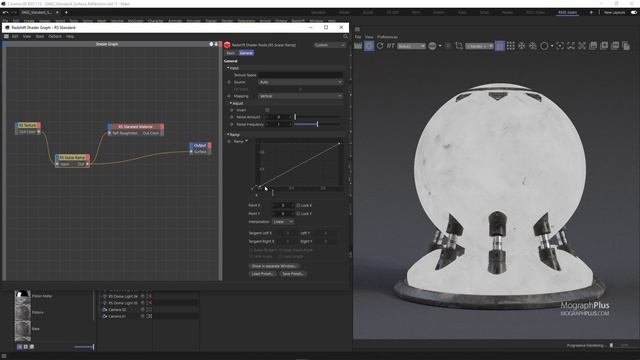
Task: Click the Noise Amount value field
Action: tap(279, 117)
